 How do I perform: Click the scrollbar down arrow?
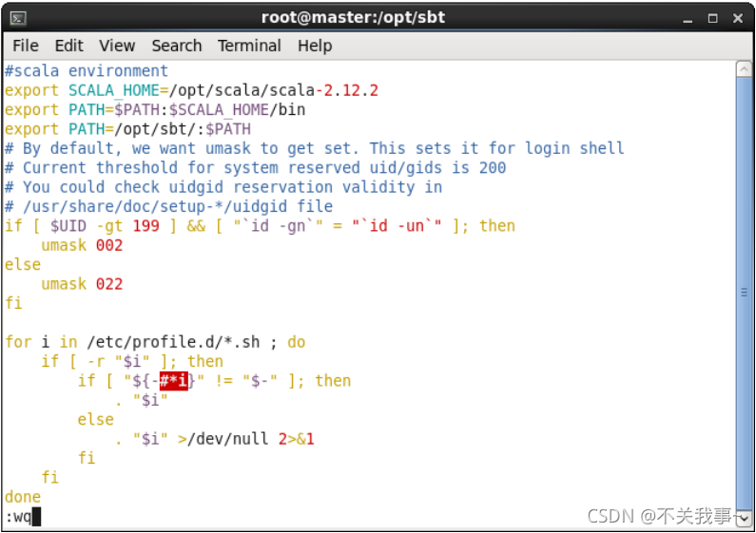coord(744,518)
